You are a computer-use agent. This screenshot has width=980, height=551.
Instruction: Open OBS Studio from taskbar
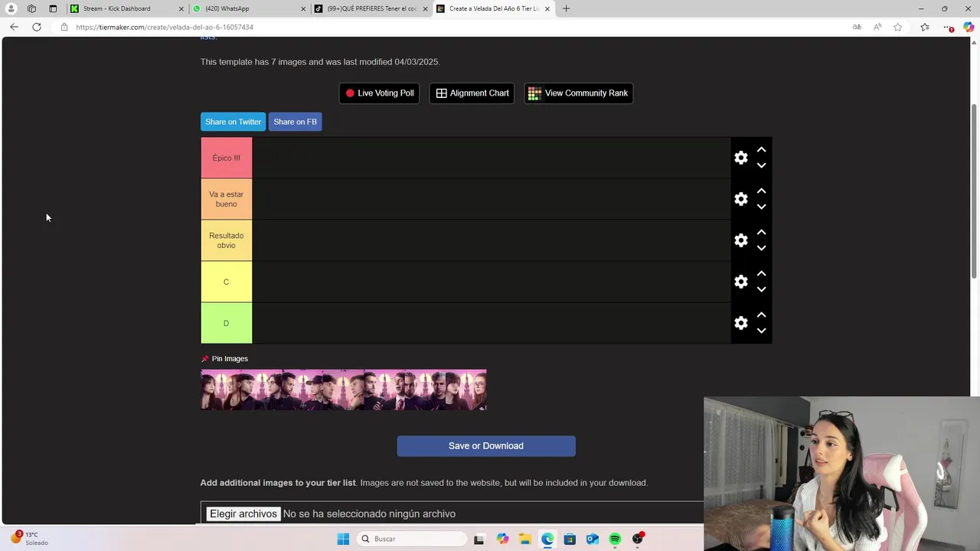(x=637, y=539)
